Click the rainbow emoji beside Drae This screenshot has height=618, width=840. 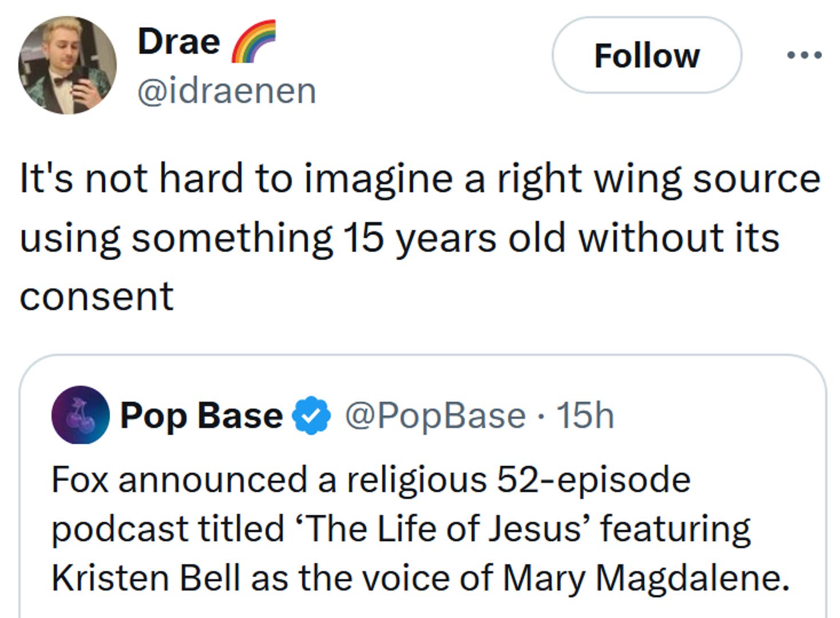click(x=253, y=41)
